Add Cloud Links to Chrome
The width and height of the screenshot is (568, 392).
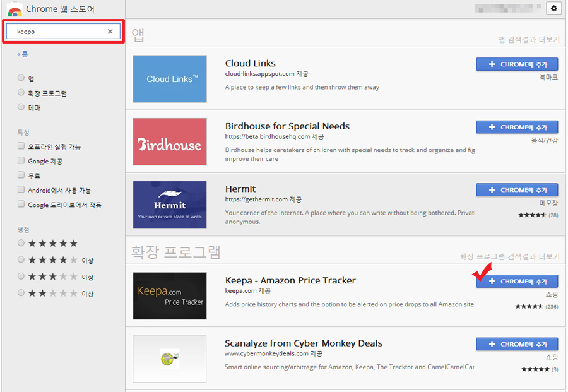pos(517,64)
